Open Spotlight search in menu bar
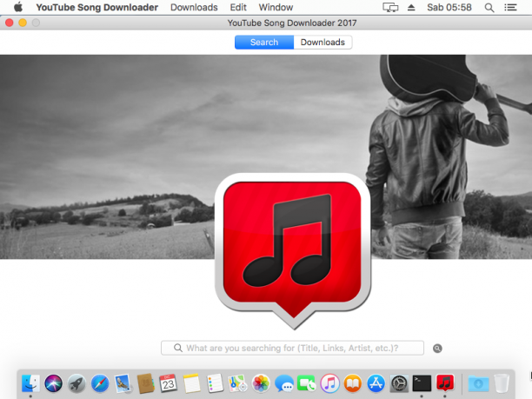The width and height of the screenshot is (532, 399). click(489, 8)
